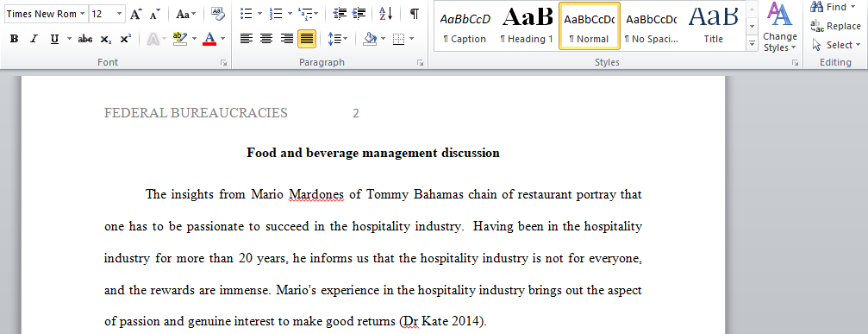868x334 pixels.
Task: Align text left
Action: [247, 39]
